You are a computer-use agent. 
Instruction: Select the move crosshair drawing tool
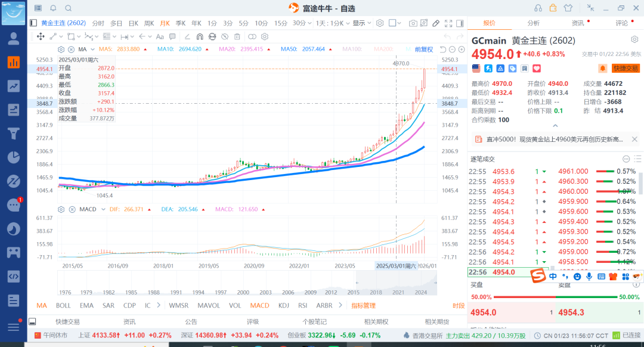click(41, 36)
